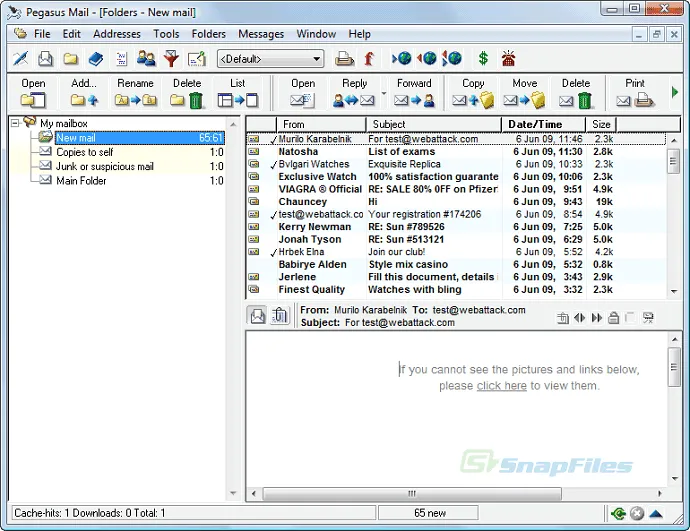This screenshot has width=690, height=531.
Task: Click the message view icon in preview header
Action: [x=257, y=315]
